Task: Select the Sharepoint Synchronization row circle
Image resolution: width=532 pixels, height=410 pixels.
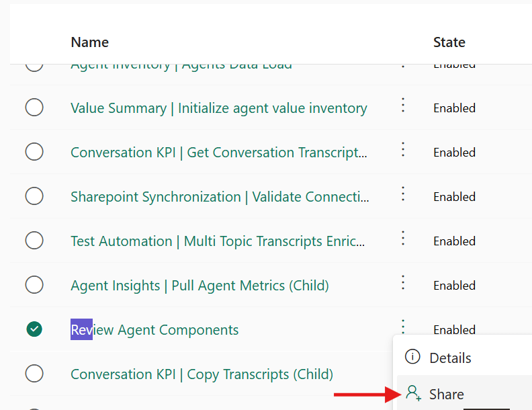Action: [34, 196]
